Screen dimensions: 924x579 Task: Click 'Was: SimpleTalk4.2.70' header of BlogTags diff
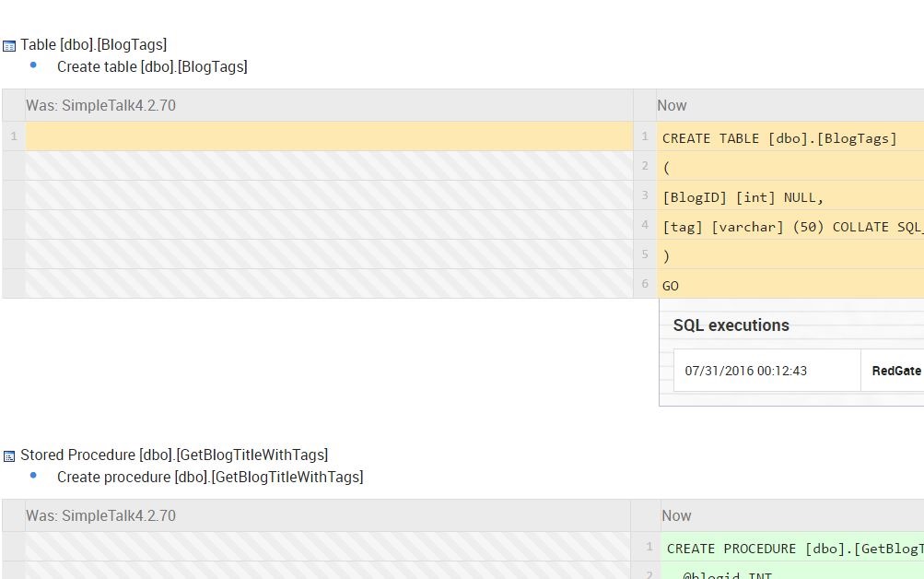[x=100, y=105]
